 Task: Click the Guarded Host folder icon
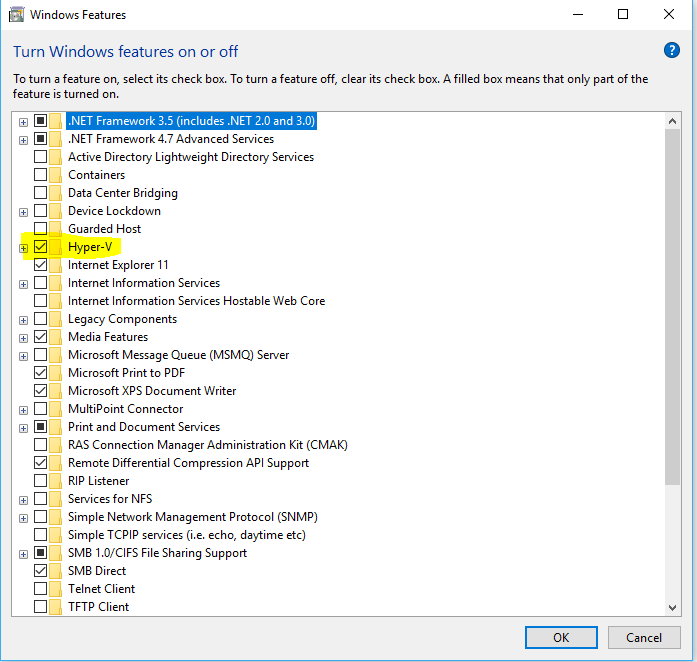tap(56, 229)
